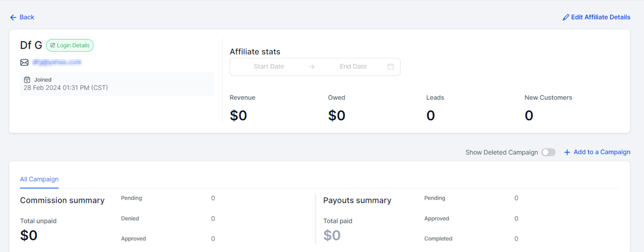Open the Login Details badge

point(70,45)
